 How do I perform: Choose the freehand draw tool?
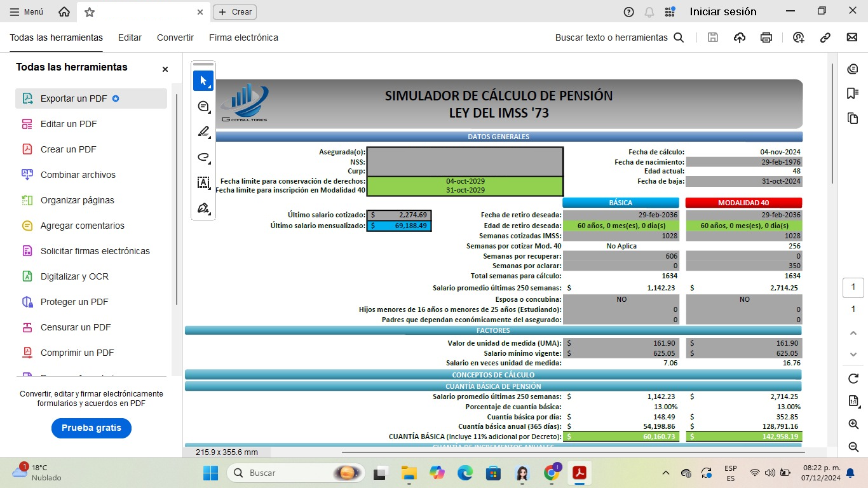[203, 157]
